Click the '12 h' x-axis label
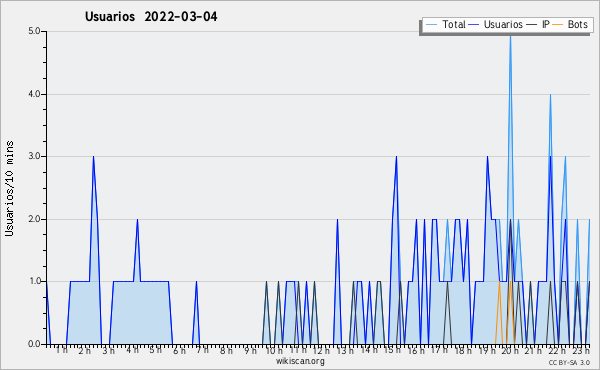The image size is (600, 370). pos(321,350)
